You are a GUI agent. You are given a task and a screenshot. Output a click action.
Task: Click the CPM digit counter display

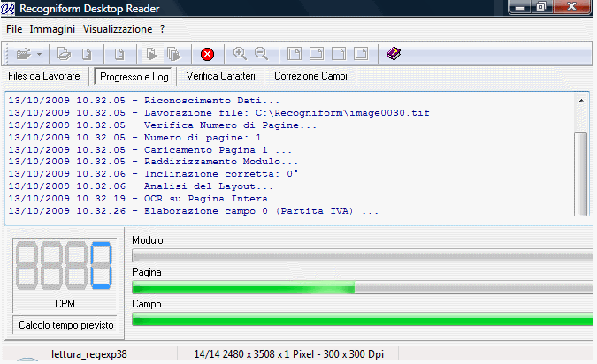(x=64, y=265)
